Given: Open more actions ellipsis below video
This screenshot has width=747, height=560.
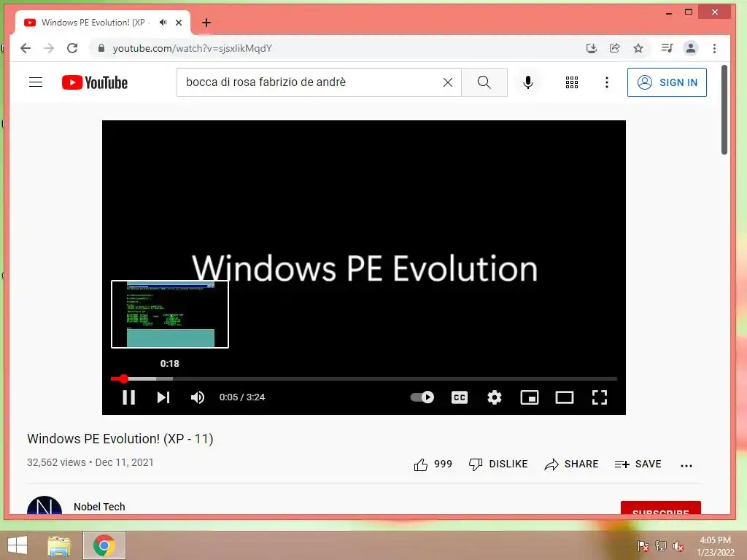Looking at the screenshot, I should [x=686, y=466].
